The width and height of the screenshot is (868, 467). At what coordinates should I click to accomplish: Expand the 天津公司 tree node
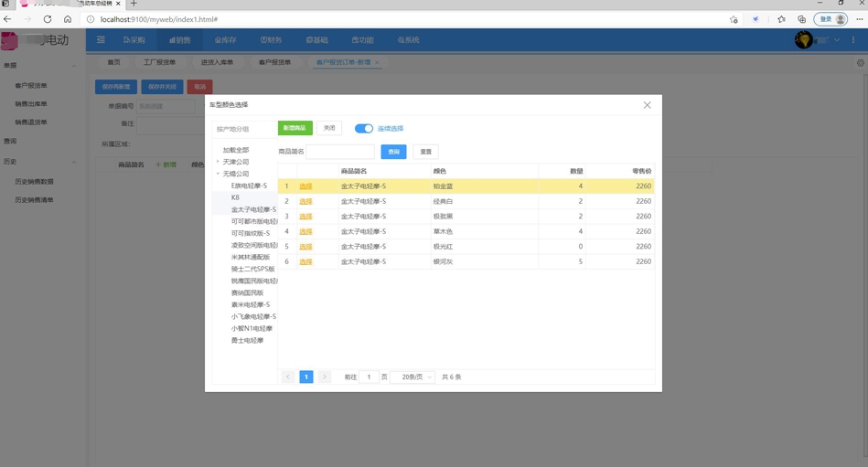click(x=218, y=162)
